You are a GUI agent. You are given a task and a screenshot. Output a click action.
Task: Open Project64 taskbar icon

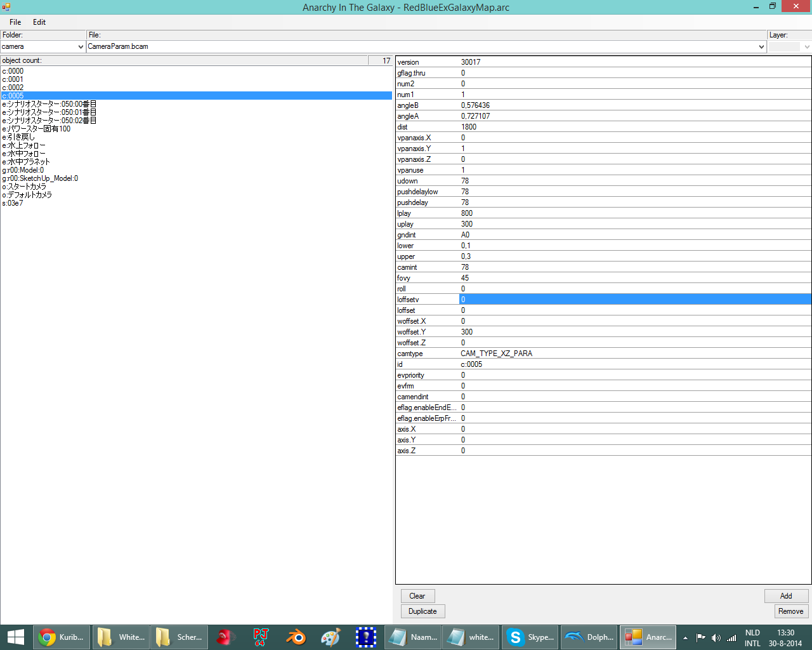[261, 637]
